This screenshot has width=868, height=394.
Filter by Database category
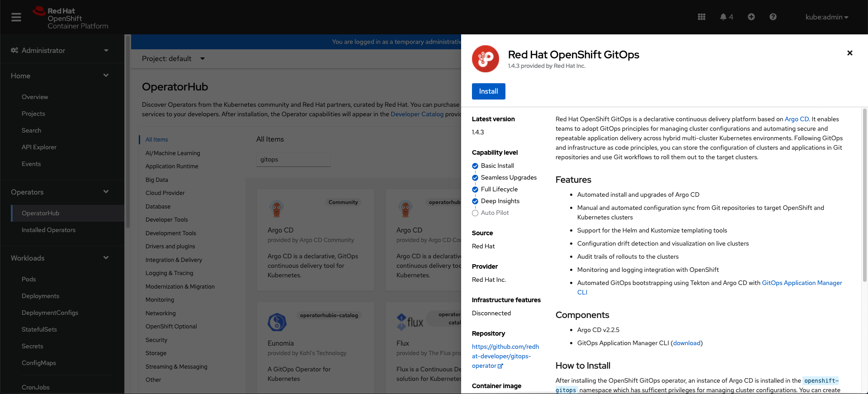click(x=158, y=207)
